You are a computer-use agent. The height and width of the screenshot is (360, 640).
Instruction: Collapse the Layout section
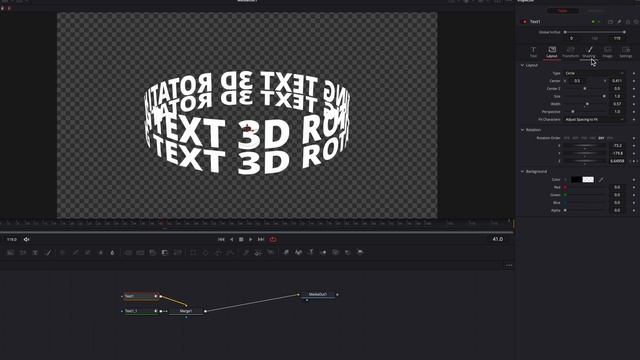522,65
